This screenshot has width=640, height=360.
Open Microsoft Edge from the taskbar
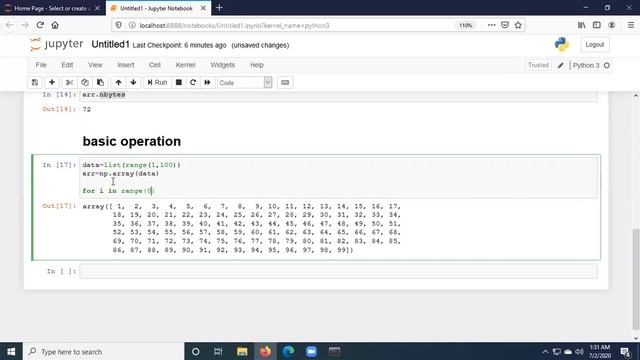pyautogui.click(x=289, y=351)
